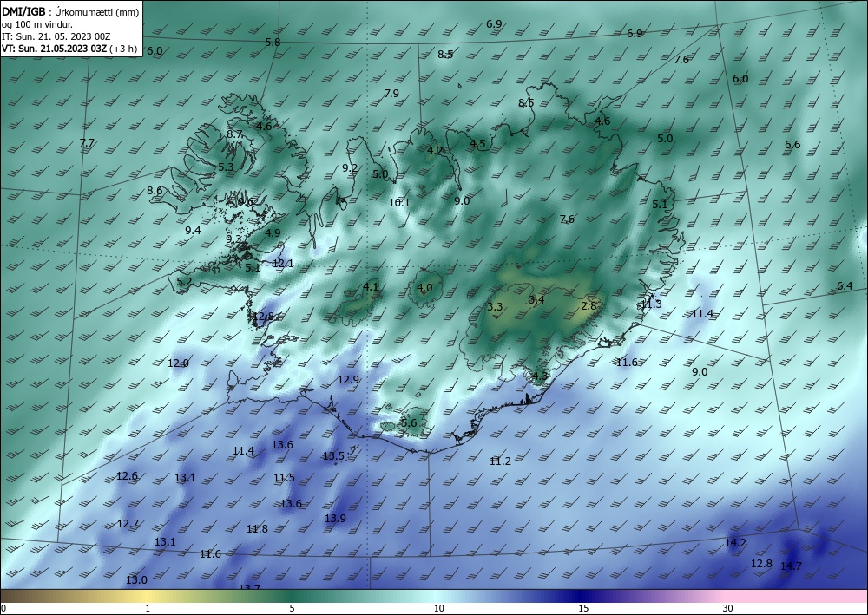The image size is (868, 615).
Task: Click the value 13.5 on the map
Action: coord(334,455)
